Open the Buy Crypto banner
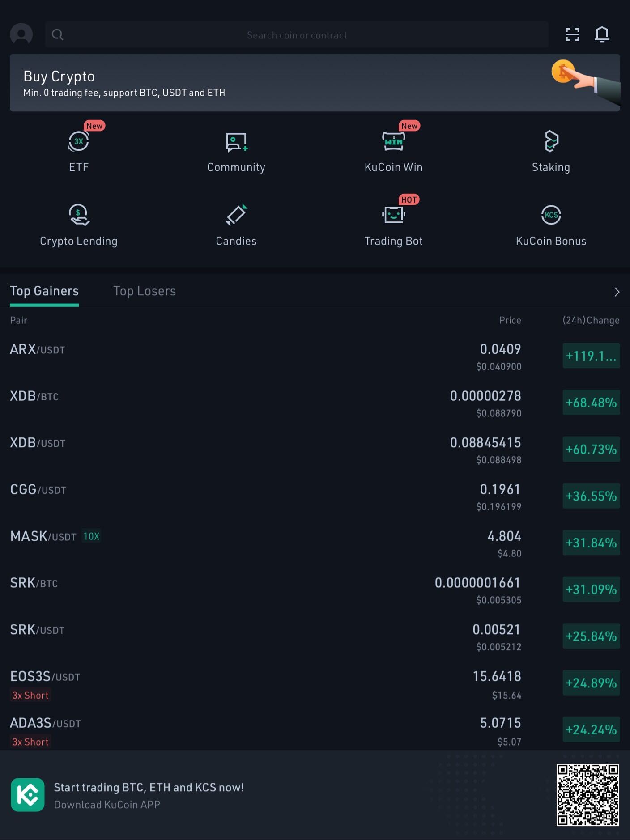 coord(315,83)
